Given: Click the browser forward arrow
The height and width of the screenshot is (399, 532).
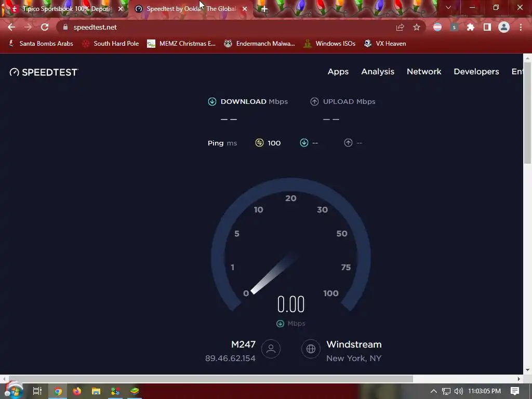Looking at the screenshot, I should click(28, 27).
